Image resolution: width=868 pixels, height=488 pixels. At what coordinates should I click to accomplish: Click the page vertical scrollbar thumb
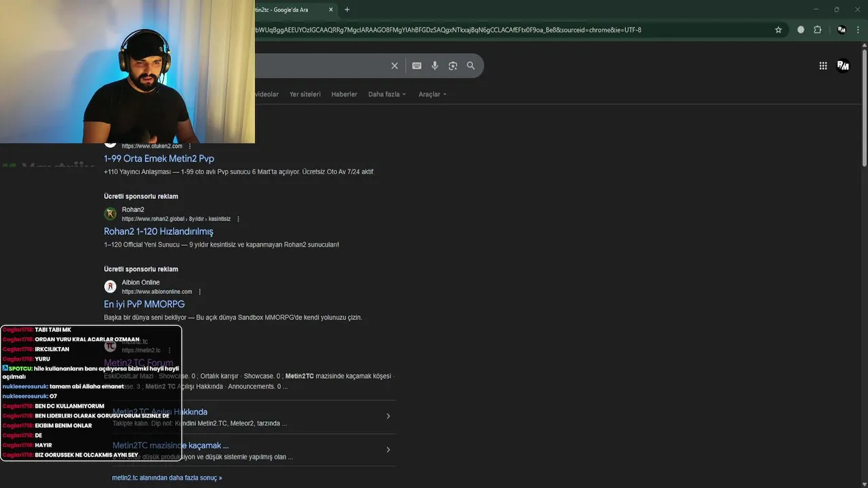pyautogui.click(x=864, y=106)
